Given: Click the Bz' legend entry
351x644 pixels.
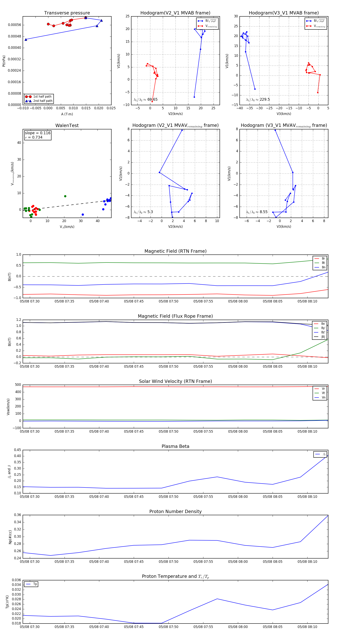Looking at the screenshot, I should click(x=320, y=333).
